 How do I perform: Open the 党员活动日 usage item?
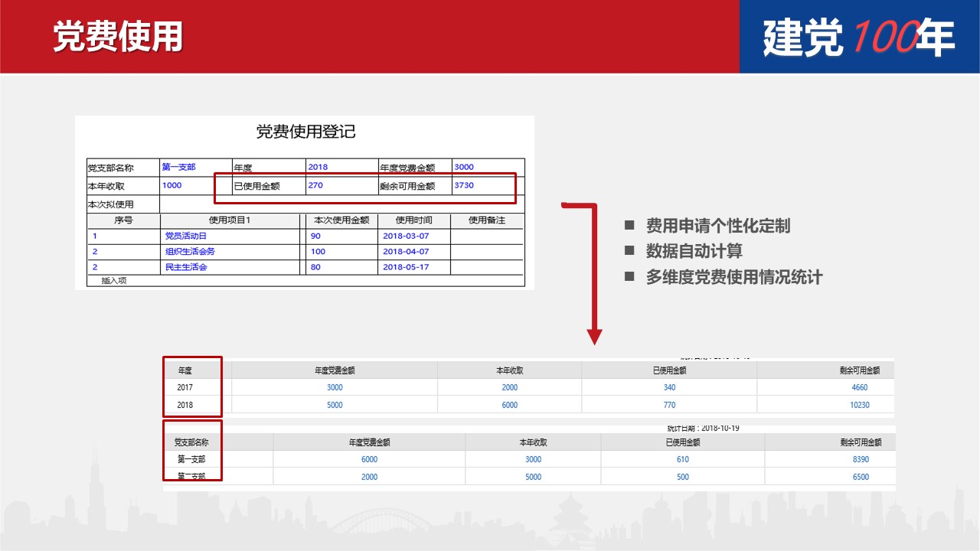tap(186, 236)
